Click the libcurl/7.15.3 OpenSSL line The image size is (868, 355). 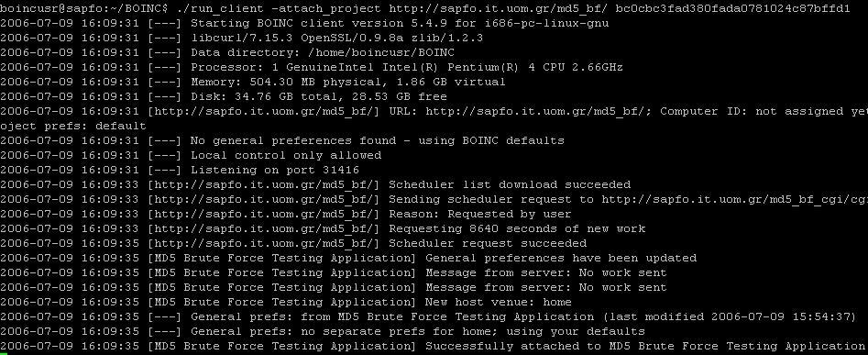click(x=336, y=38)
